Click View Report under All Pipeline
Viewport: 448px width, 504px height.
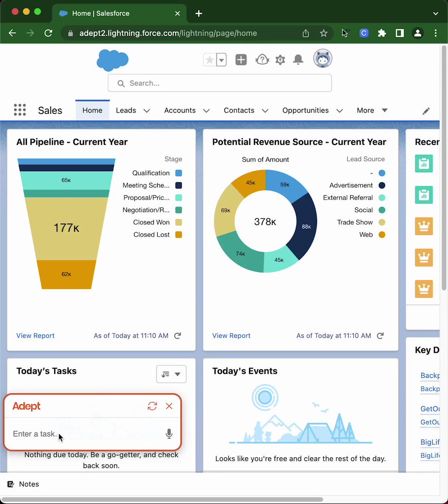point(35,336)
